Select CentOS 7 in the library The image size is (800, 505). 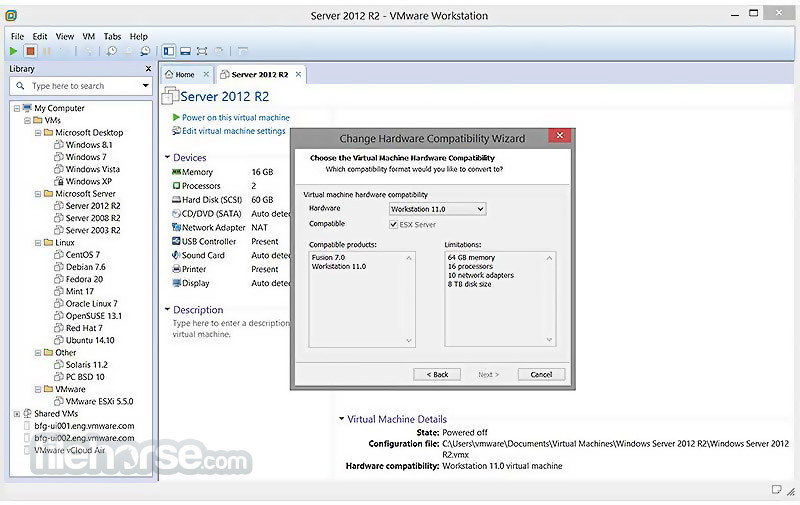pyautogui.click(x=83, y=255)
